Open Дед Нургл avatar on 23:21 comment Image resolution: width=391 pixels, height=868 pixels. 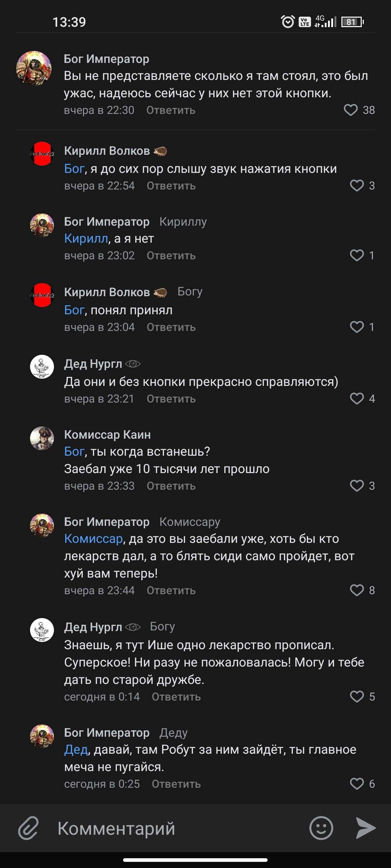[x=42, y=367]
